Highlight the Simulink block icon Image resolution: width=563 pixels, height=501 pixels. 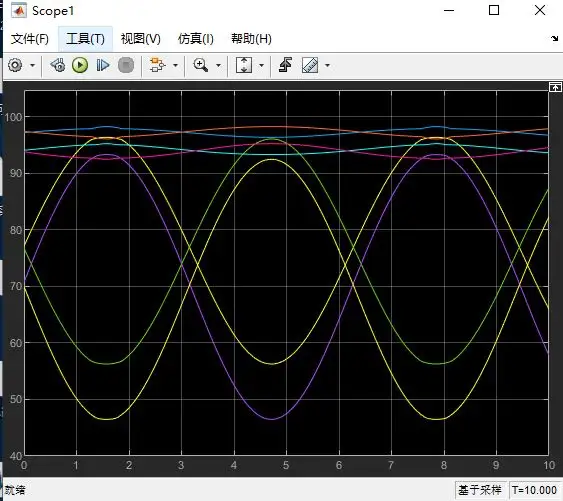[158, 65]
